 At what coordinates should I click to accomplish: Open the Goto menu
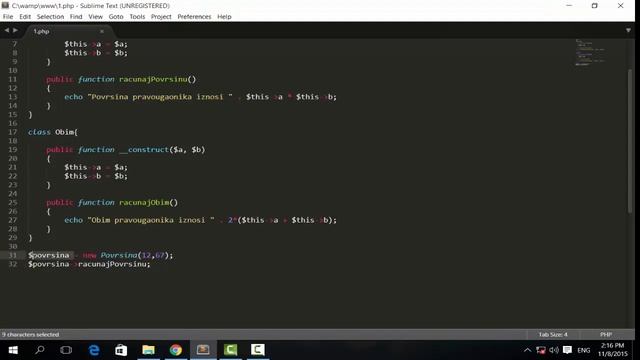click(x=116, y=17)
